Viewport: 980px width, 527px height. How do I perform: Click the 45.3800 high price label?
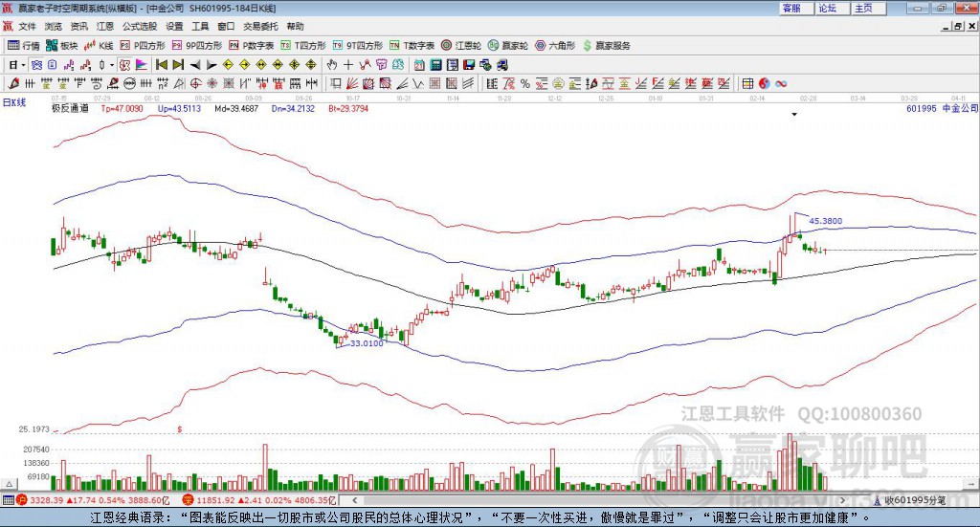(826, 221)
